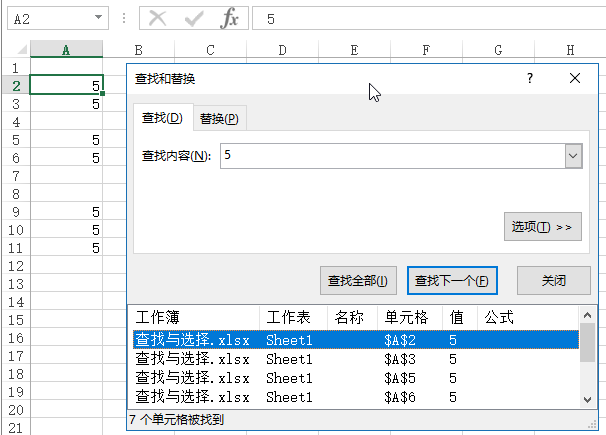This screenshot has height=435, width=606.
Task: Expand the Name Box dropdown arrow
Action: [98, 19]
